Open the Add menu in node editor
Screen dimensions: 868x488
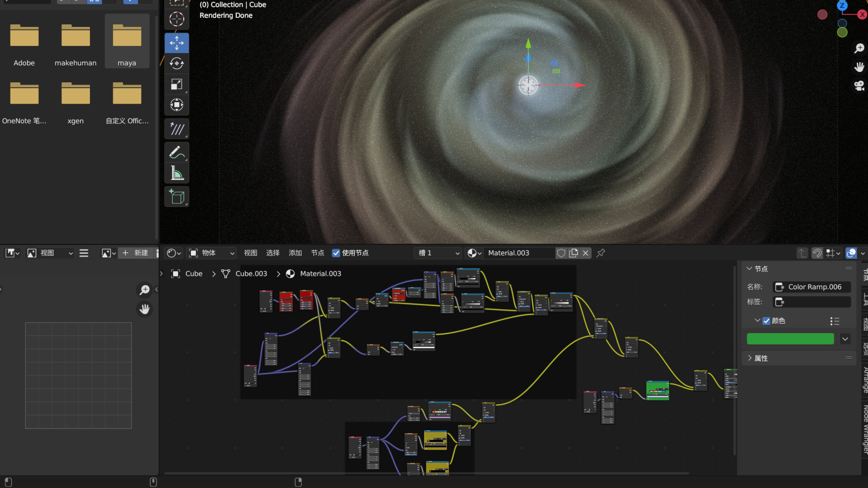point(295,253)
